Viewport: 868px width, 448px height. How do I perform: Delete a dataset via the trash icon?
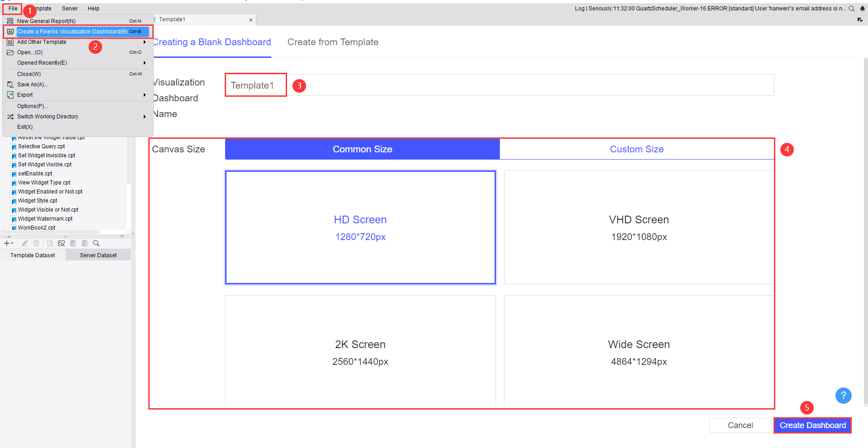pyautogui.click(x=36, y=243)
